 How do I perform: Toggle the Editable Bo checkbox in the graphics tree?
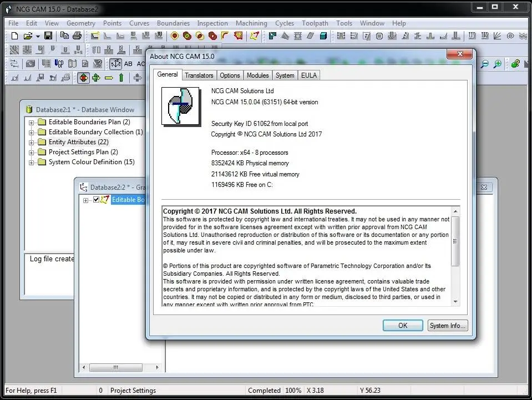click(x=97, y=200)
